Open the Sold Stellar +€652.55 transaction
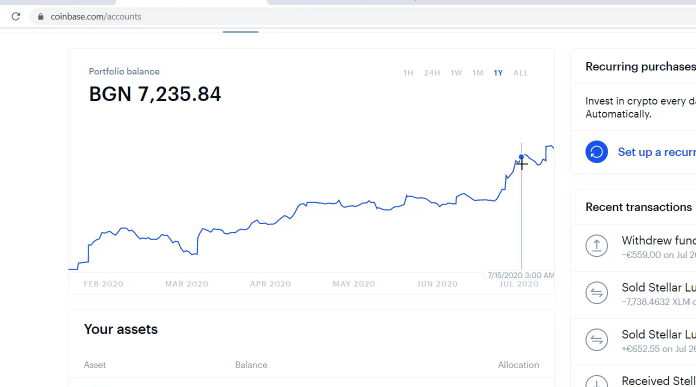Image resolution: width=696 pixels, height=387 pixels. (x=633, y=341)
